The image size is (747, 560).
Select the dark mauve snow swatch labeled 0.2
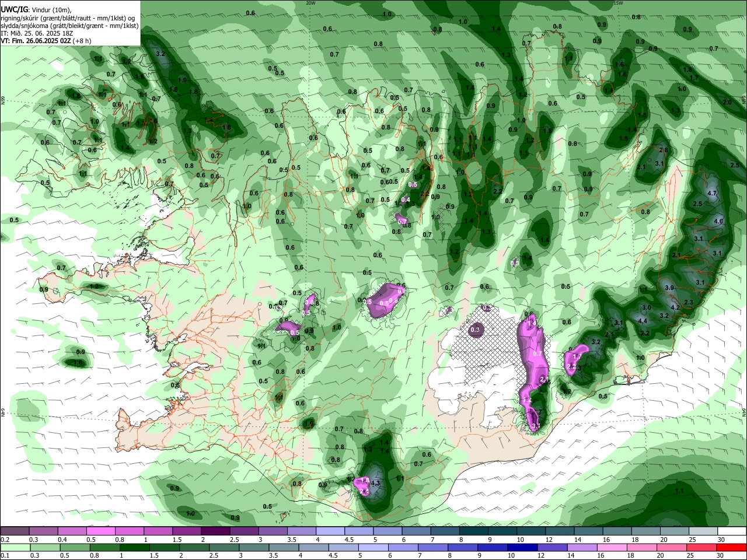15,531
